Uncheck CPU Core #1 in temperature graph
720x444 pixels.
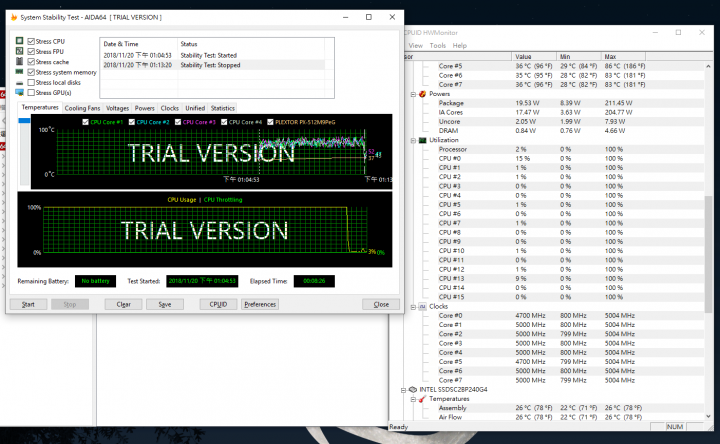pyautogui.click(x=85, y=122)
